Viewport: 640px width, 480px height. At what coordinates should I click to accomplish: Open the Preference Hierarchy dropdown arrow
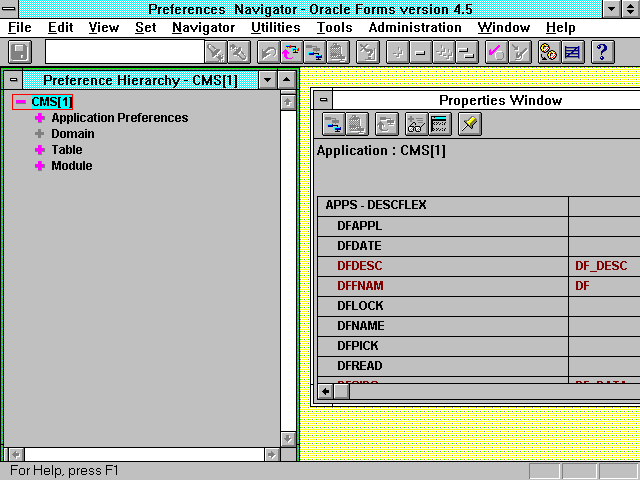click(266, 80)
